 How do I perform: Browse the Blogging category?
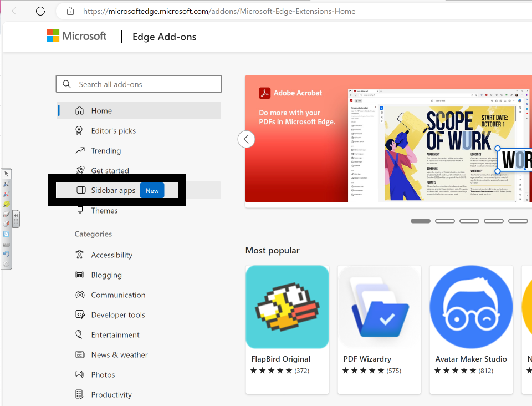pyautogui.click(x=106, y=275)
